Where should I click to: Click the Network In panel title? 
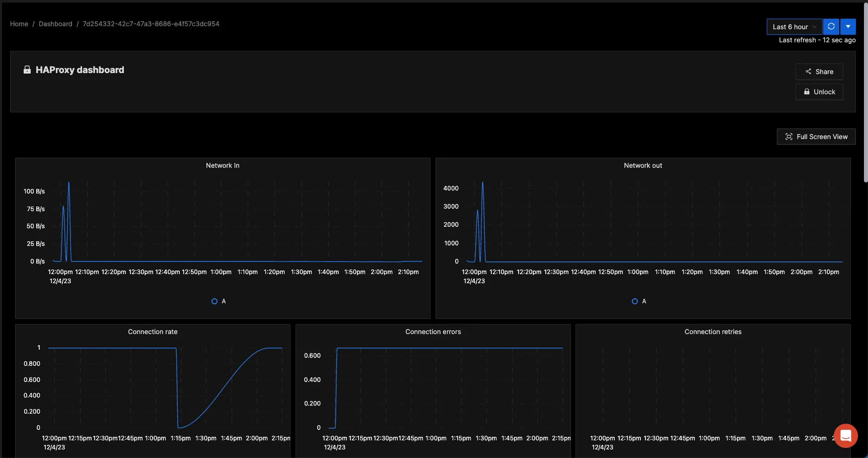(x=223, y=165)
